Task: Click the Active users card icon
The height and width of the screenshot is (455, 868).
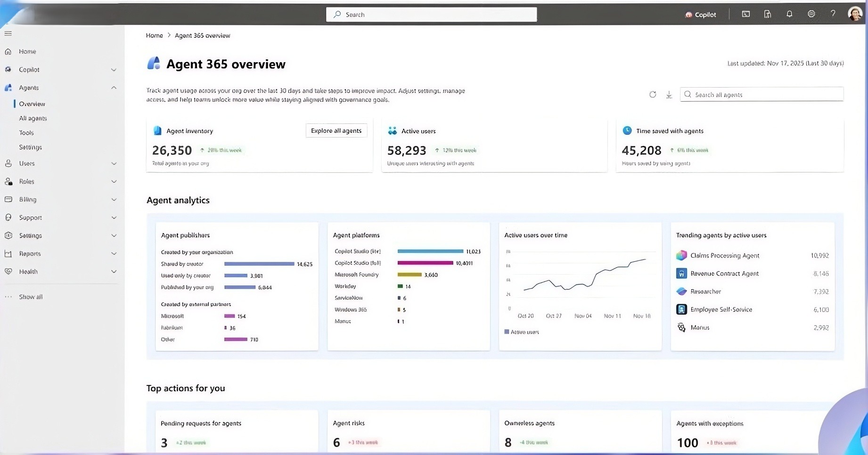Action: coord(393,131)
